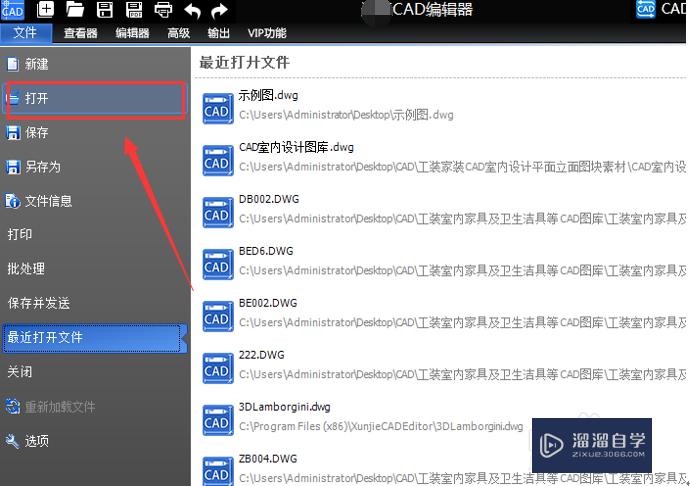Click the 文件信息 info icon
The height and width of the screenshot is (486, 690).
tap(13, 201)
